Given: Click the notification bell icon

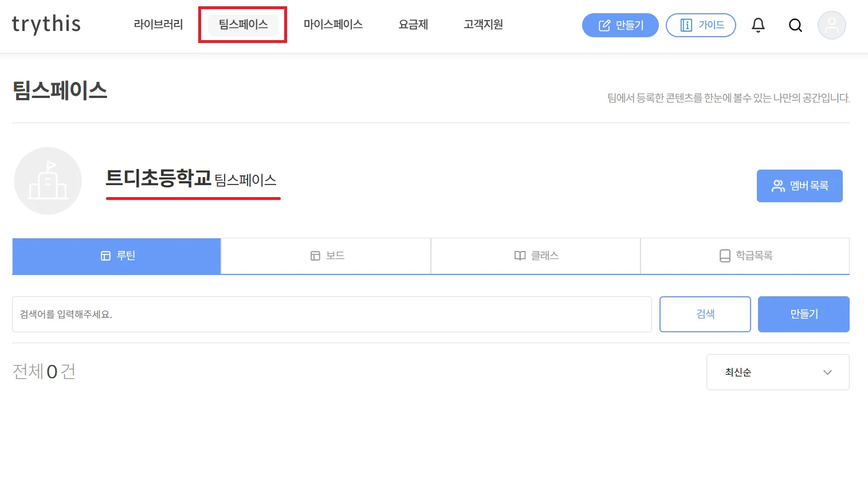Looking at the screenshot, I should (x=758, y=25).
